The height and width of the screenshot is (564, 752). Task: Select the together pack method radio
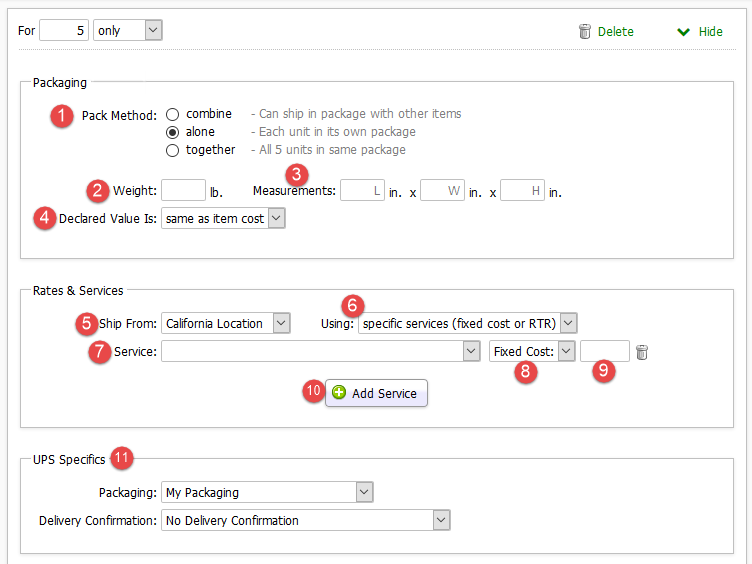pyautogui.click(x=173, y=150)
